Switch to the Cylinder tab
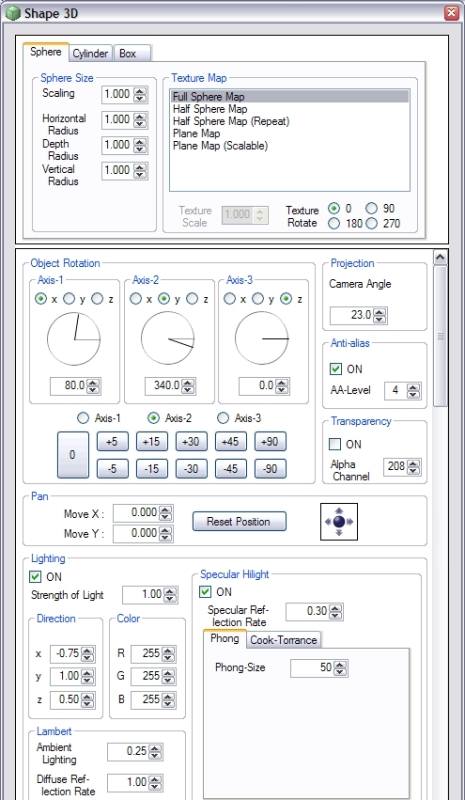 90,54
